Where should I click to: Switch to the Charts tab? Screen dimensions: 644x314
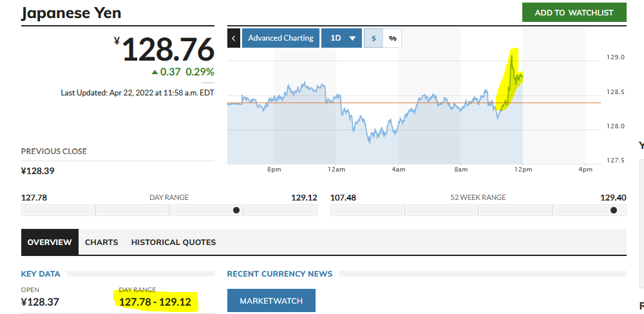(101, 242)
